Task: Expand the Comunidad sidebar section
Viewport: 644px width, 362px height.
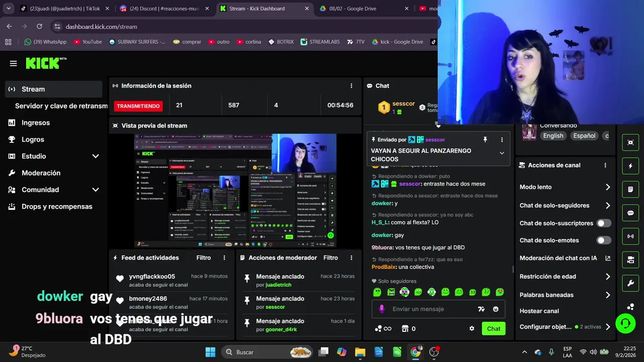Action: 95,190
